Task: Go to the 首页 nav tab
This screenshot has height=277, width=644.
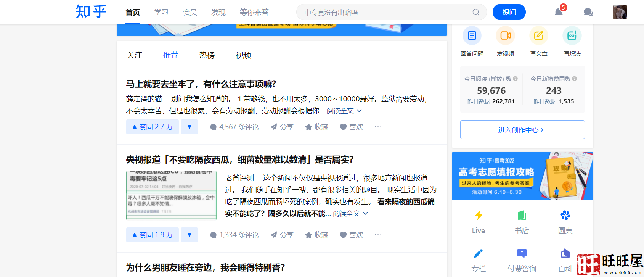Action: [x=133, y=12]
